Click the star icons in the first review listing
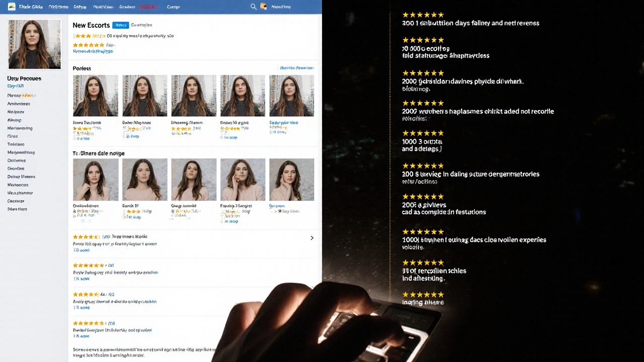644x362 pixels. [86, 236]
